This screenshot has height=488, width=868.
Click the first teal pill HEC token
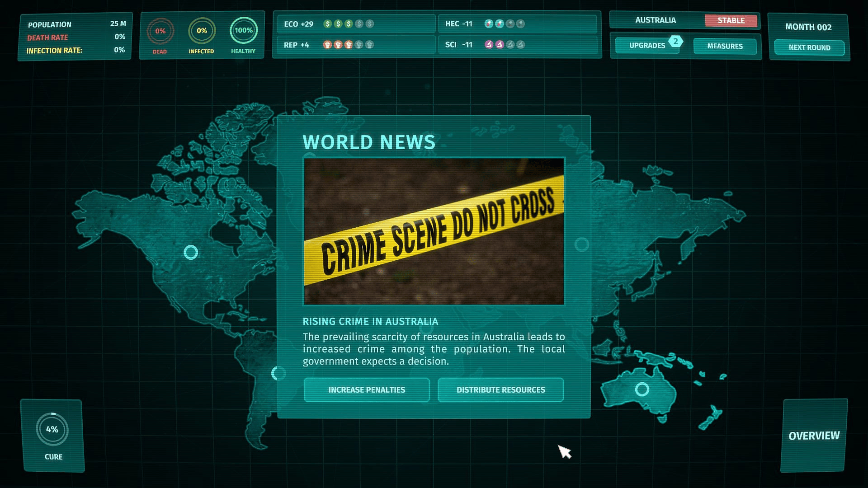coord(489,23)
